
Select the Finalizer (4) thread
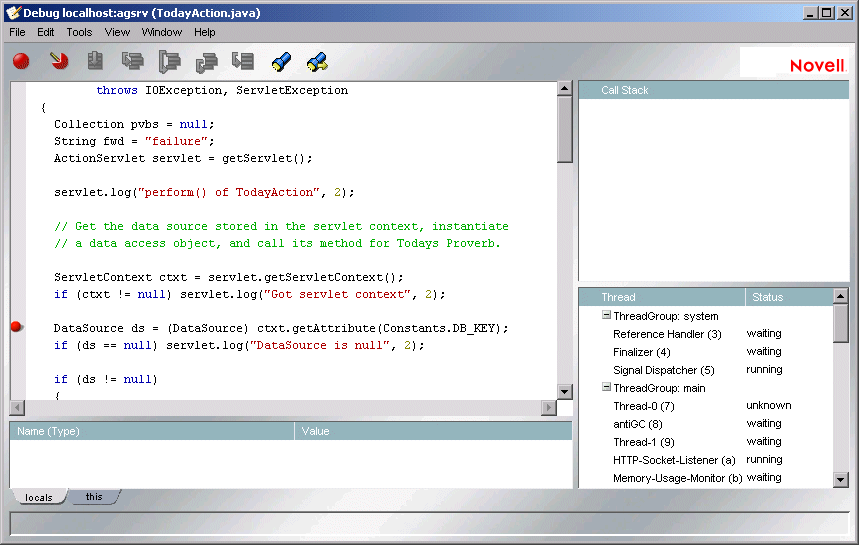tap(642, 352)
